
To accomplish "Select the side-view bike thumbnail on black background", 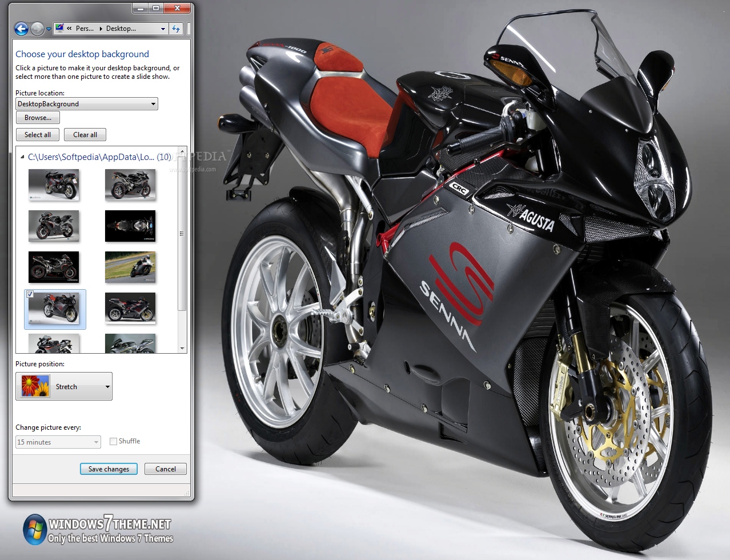I will 54,267.
